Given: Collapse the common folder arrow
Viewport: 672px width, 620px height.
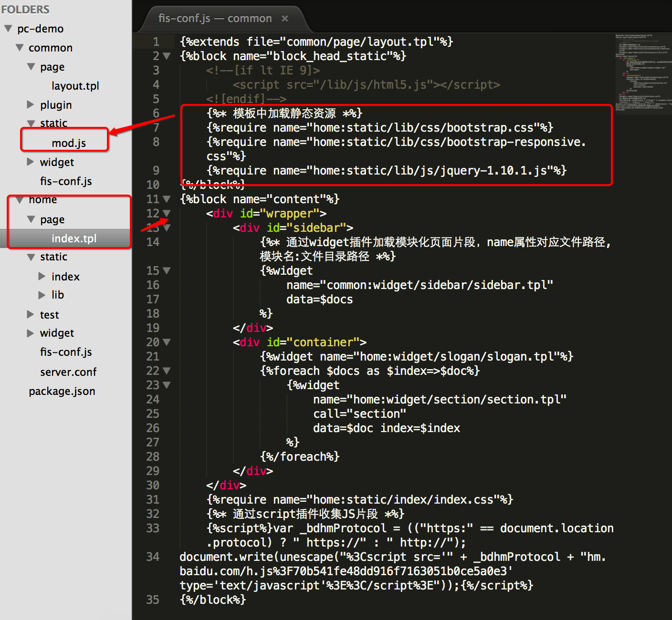Looking at the screenshot, I should (x=20, y=48).
